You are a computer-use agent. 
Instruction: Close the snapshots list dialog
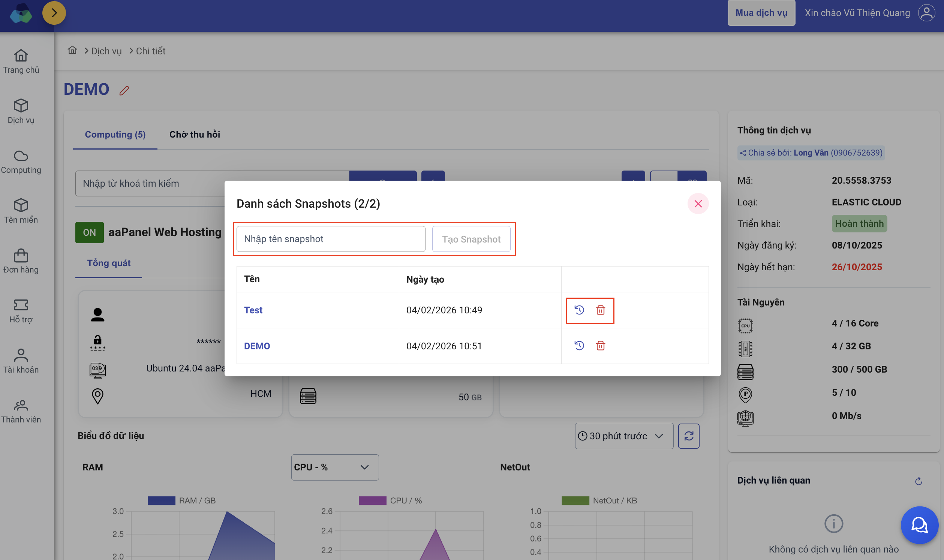click(x=698, y=204)
